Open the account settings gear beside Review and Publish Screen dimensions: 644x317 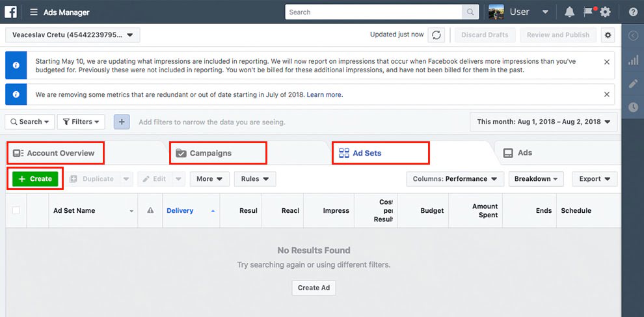pyautogui.click(x=608, y=35)
